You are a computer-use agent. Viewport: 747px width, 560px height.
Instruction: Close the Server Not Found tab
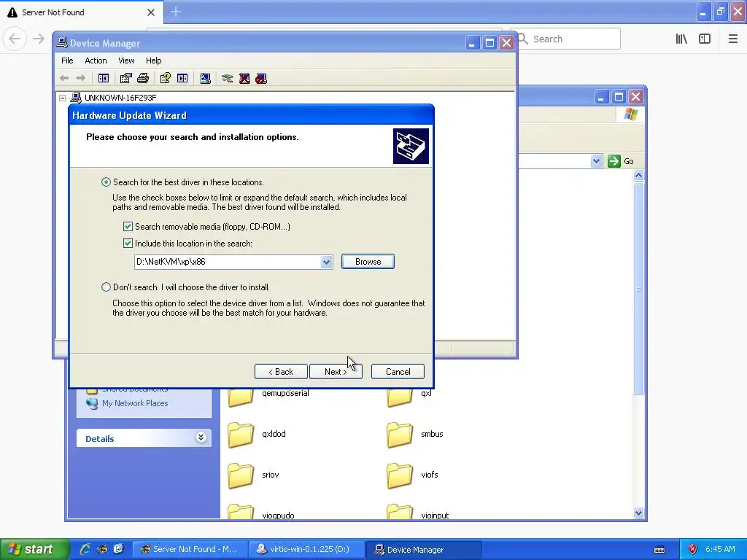(151, 12)
